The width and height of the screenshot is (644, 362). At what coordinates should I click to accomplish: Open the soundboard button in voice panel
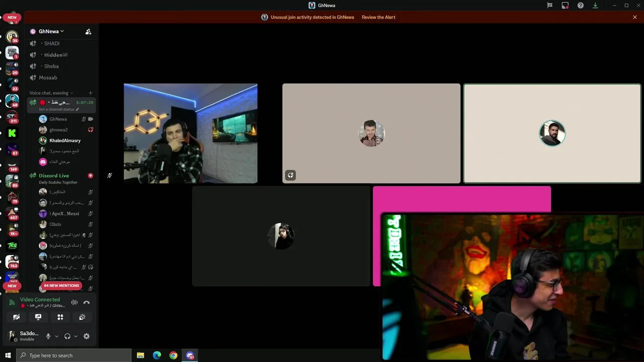pos(82,317)
